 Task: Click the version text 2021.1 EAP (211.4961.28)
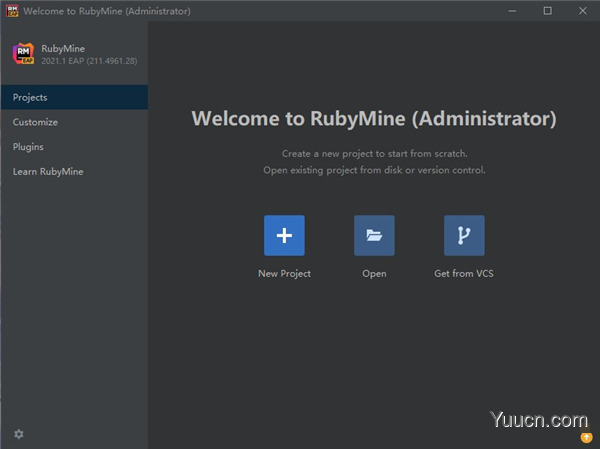coord(89,61)
